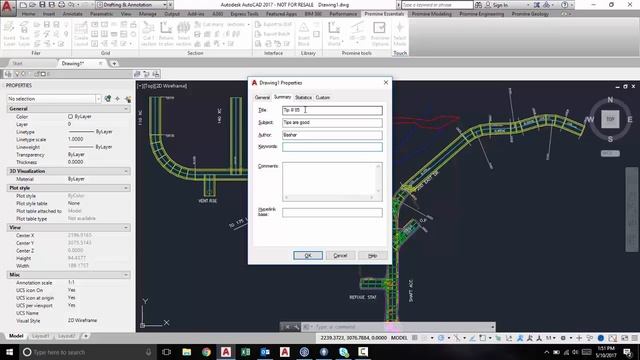Click the command line customize wrench icon
Image resolution: width=640 pixels, height=360 pixels.
(x=296, y=327)
